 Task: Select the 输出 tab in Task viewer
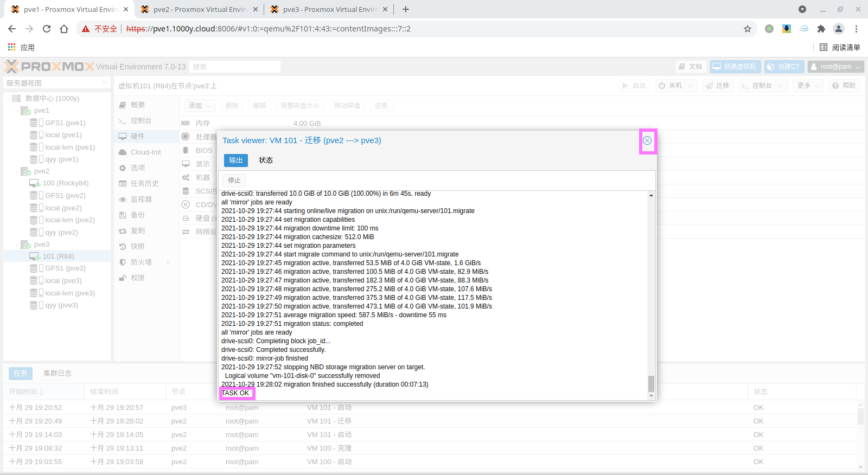tap(235, 160)
